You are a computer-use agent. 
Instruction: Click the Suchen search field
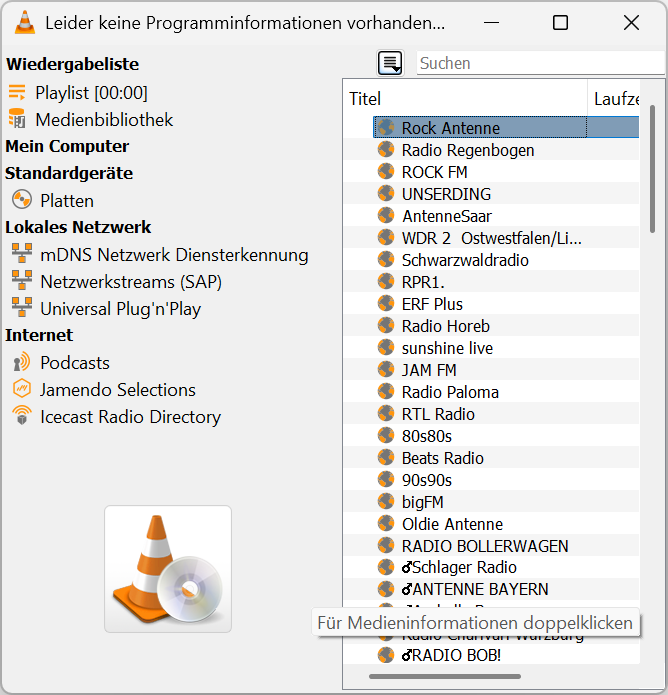pos(540,63)
